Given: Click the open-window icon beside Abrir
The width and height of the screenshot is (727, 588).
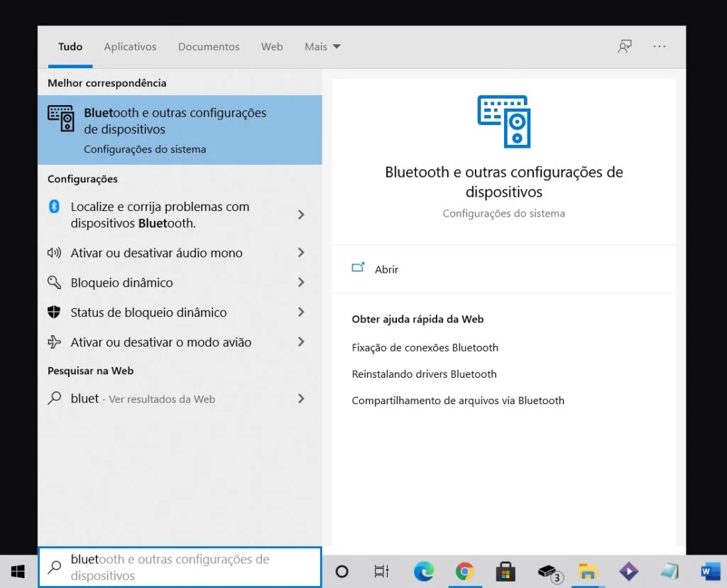Looking at the screenshot, I should [x=358, y=268].
